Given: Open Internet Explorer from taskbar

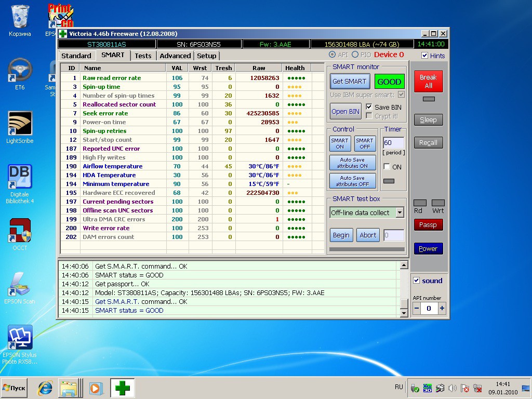Looking at the screenshot, I should coord(46,388).
